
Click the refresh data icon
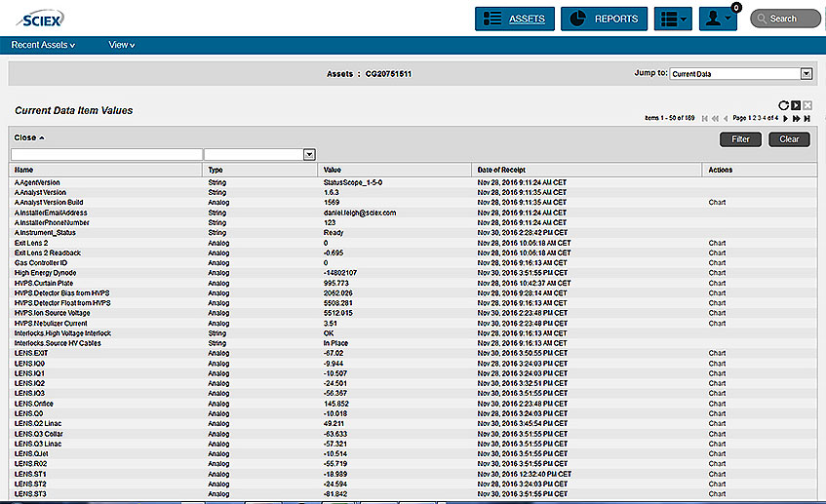(x=783, y=105)
